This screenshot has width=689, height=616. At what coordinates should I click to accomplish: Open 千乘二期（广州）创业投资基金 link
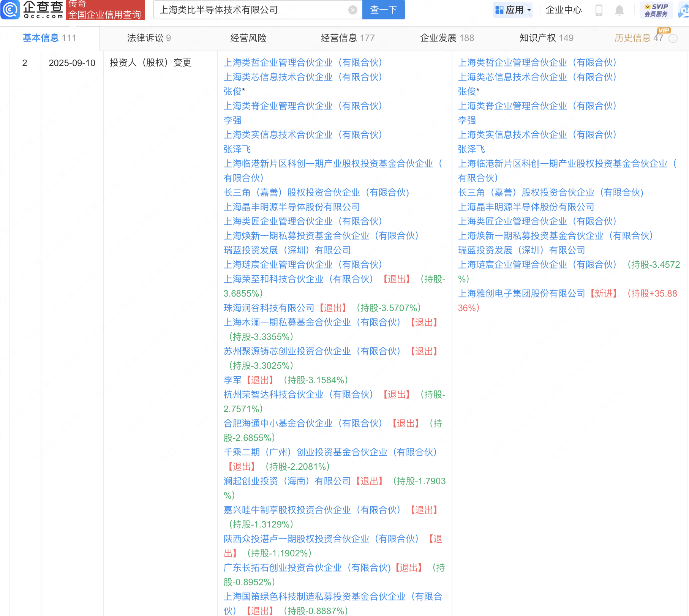(330, 452)
